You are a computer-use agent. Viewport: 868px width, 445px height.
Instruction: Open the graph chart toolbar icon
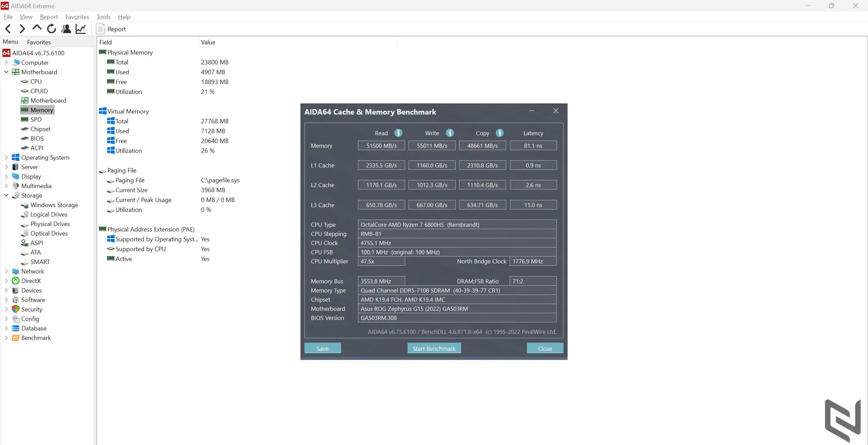[81, 29]
